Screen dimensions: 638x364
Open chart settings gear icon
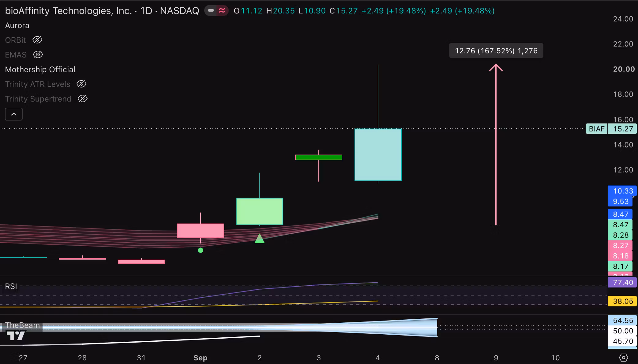tap(623, 357)
